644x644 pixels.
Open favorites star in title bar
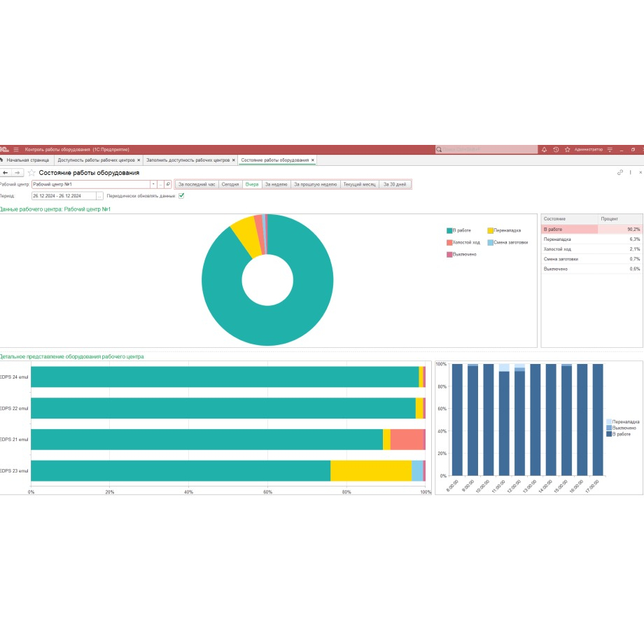(x=567, y=149)
